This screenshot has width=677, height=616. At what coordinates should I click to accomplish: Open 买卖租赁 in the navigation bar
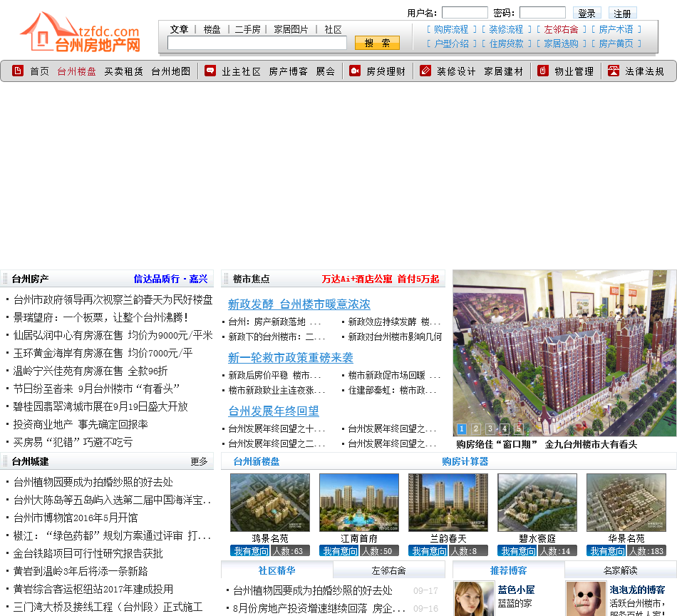click(123, 71)
